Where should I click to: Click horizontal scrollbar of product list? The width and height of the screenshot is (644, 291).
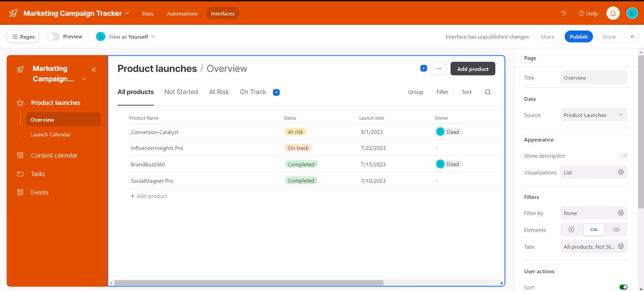tap(249, 283)
